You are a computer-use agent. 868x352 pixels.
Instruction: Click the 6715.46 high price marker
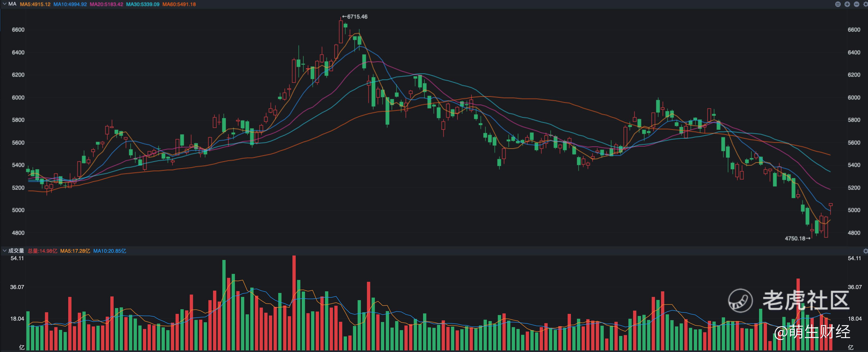pyautogui.click(x=355, y=17)
